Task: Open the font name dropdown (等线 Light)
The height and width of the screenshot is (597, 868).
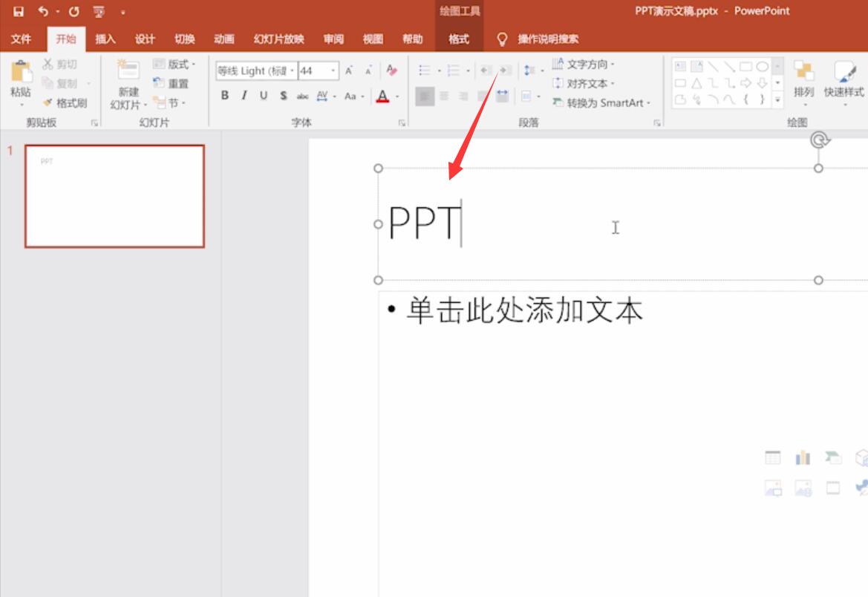Action: click(292, 71)
